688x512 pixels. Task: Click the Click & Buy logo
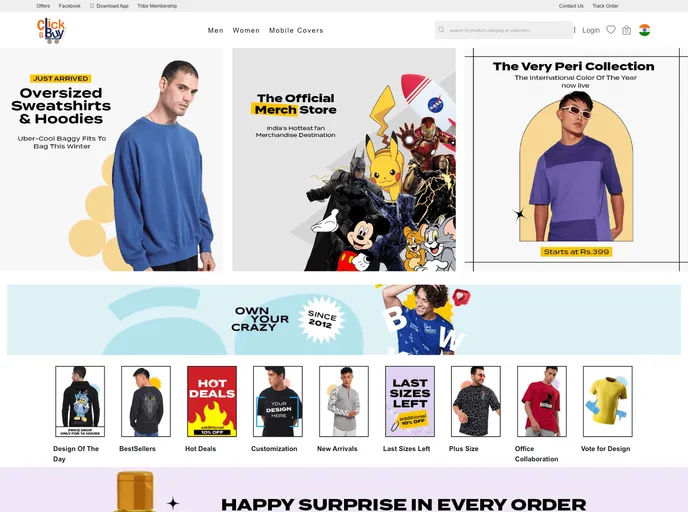(51, 30)
